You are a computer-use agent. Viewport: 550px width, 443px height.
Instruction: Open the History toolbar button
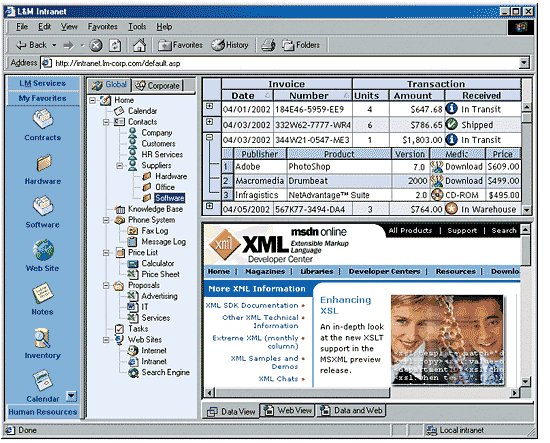tap(230, 45)
